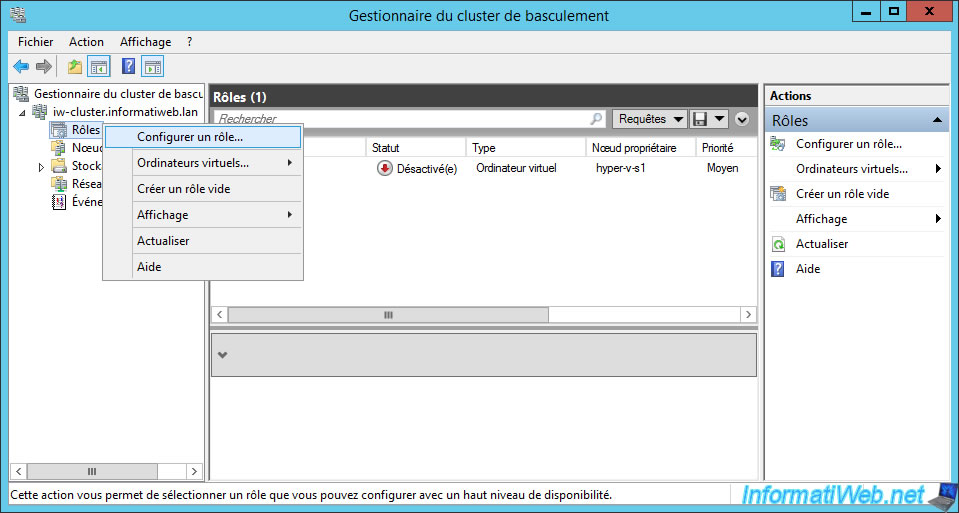The image size is (959, 513).
Task: Expand the circular chevron next to search
Action: [742, 119]
